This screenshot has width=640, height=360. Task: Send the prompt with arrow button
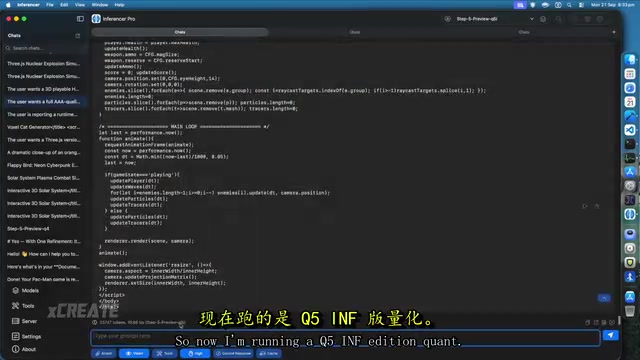(611, 336)
